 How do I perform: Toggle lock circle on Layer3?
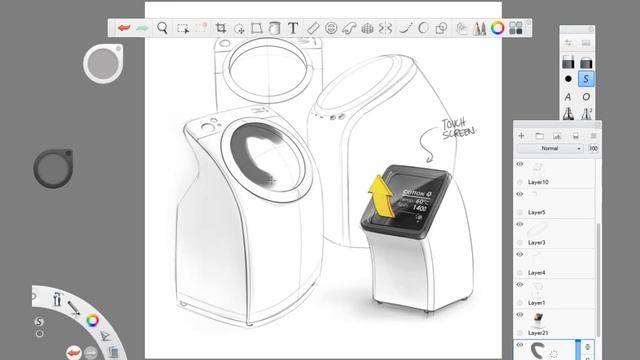point(520,242)
